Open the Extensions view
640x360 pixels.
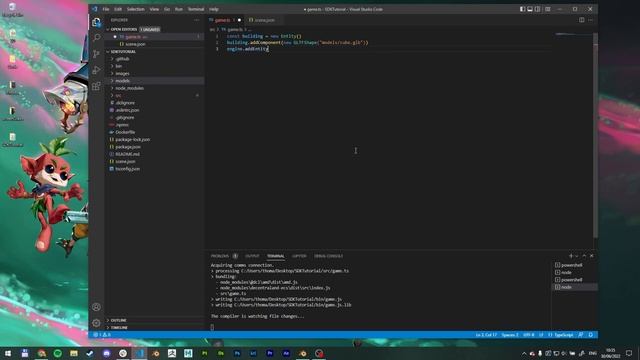pos(96,86)
